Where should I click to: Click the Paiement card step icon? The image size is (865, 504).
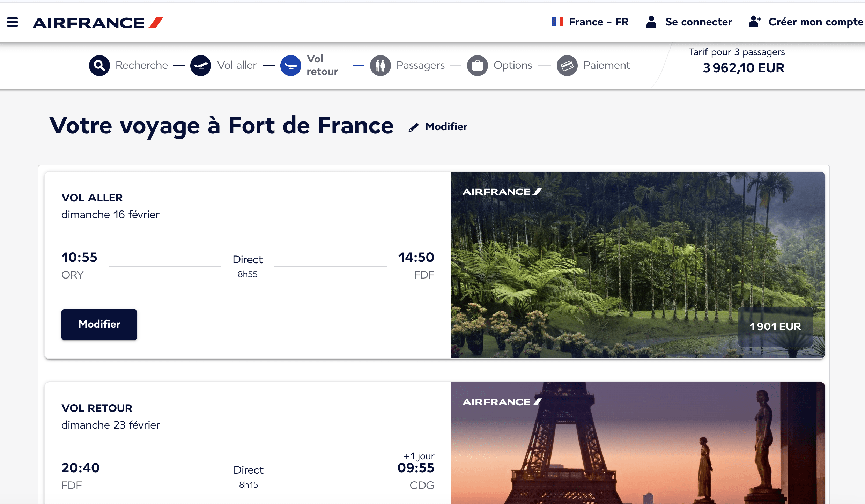point(567,65)
